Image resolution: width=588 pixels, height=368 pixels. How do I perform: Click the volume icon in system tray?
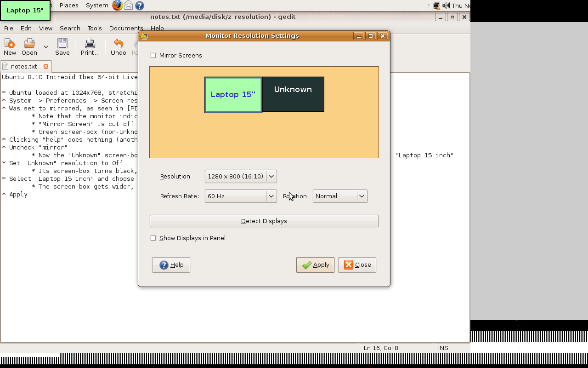446,6
